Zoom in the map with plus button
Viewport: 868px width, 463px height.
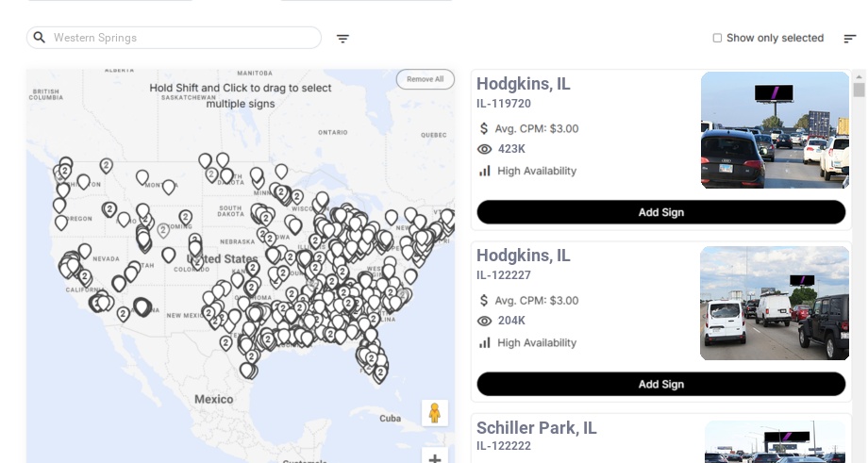coord(434,458)
